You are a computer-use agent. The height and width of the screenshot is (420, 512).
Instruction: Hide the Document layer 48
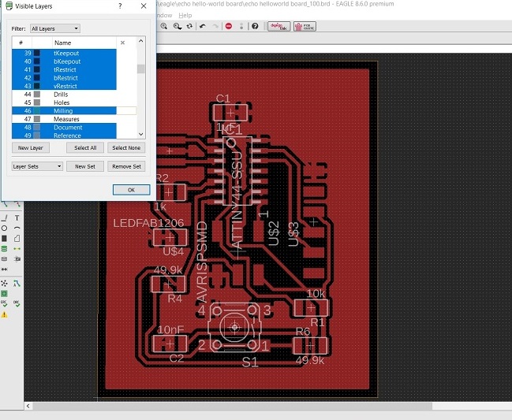tap(64, 127)
